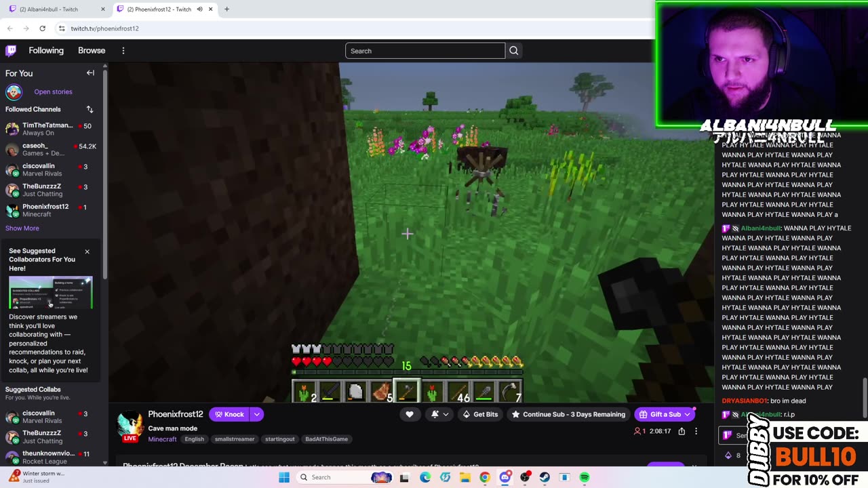Select the smallstrreamer tag

[x=235, y=439]
